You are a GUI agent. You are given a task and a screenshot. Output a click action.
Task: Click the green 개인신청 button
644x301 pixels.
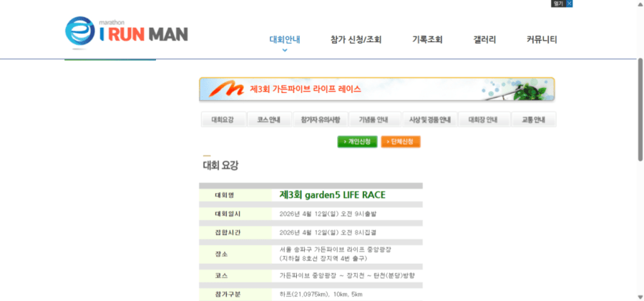click(x=357, y=142)
